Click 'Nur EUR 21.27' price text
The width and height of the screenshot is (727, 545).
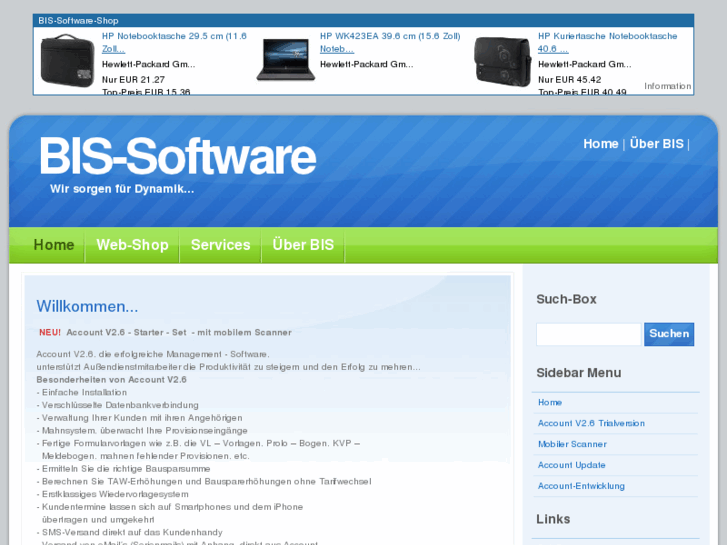pyautogui.click(x=133, y=80)
